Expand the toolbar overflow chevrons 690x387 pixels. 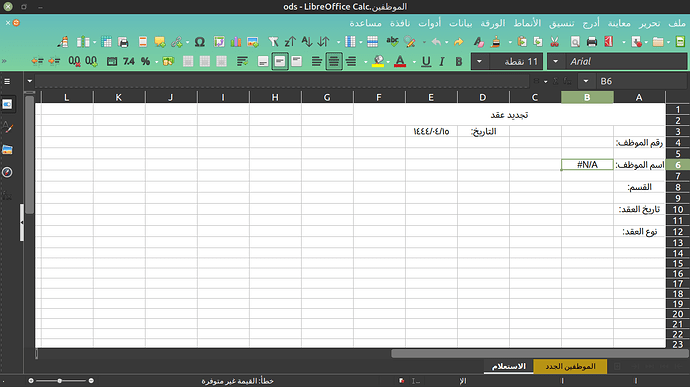[x=4, y=61]
